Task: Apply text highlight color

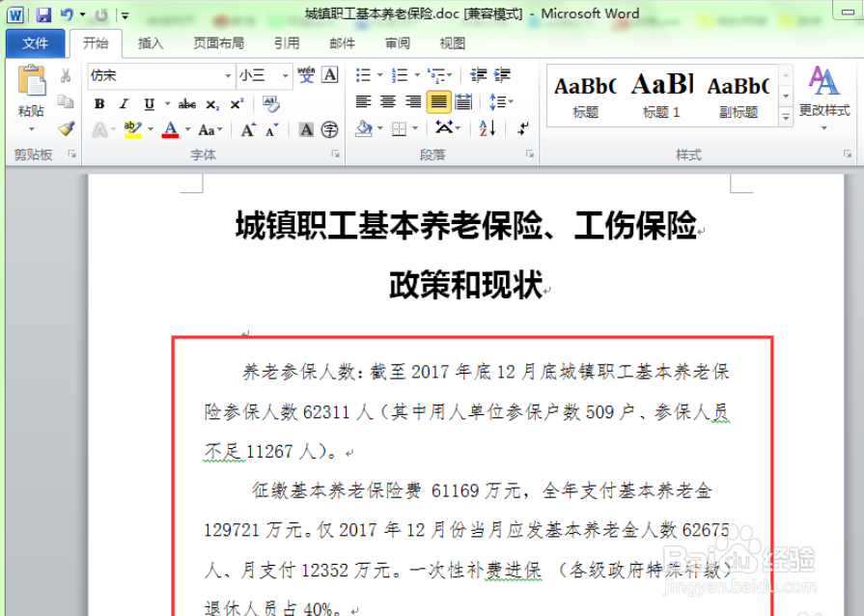Action: point(130,129)
